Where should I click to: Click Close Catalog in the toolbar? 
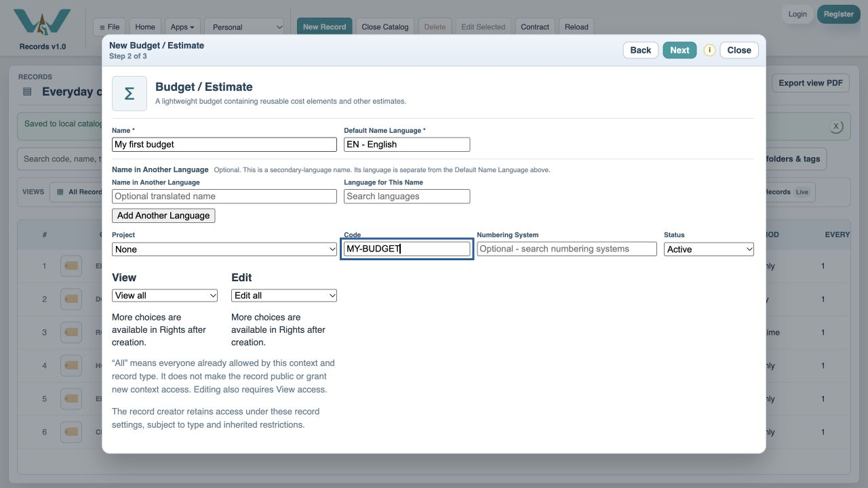(385, 27)
